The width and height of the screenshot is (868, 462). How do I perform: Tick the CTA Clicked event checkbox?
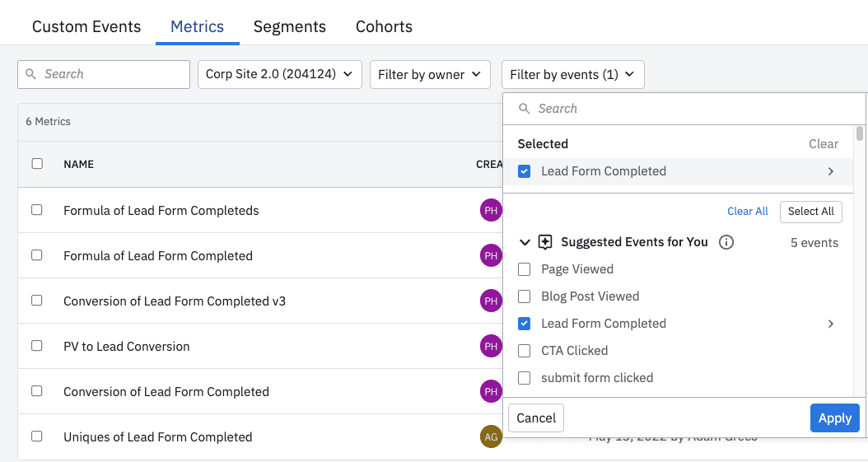tap(524, 351)
